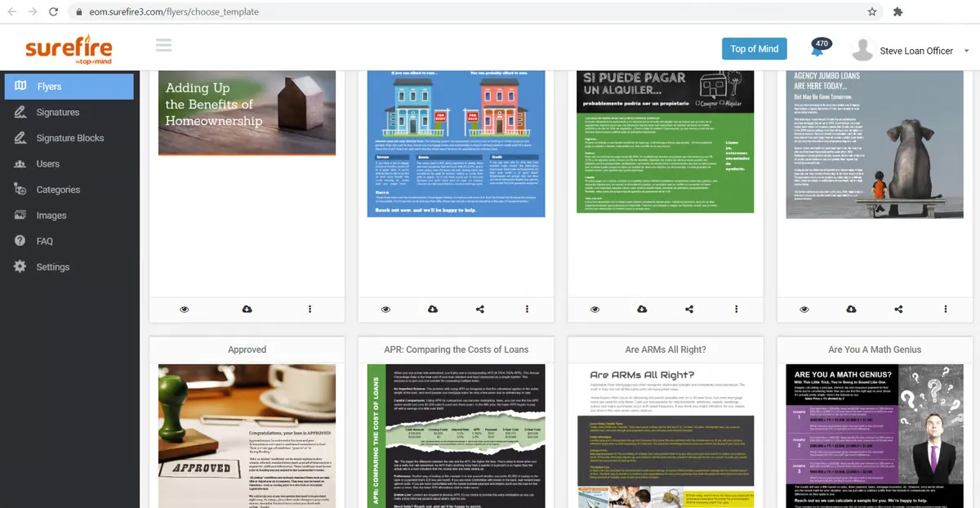Screen dimensions: 980x508
Task: Preview the Spanish flyer via eye icon
Action: 595,310
